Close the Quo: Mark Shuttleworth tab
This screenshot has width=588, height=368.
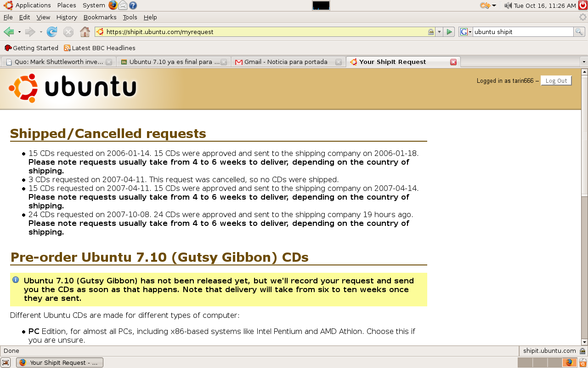coord(109,62)
